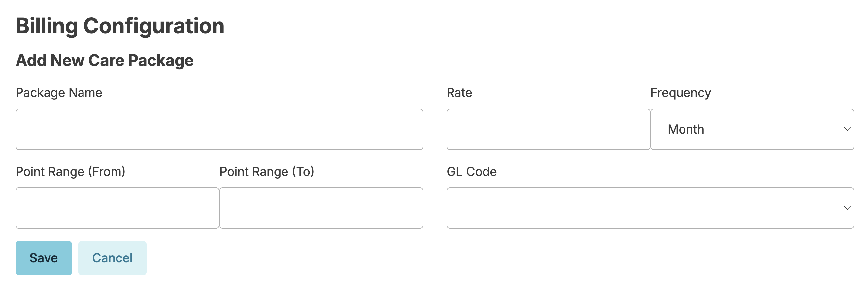Click the Point Range (To) label
Screen dimensions: 868x301
[x=267, y=172]
